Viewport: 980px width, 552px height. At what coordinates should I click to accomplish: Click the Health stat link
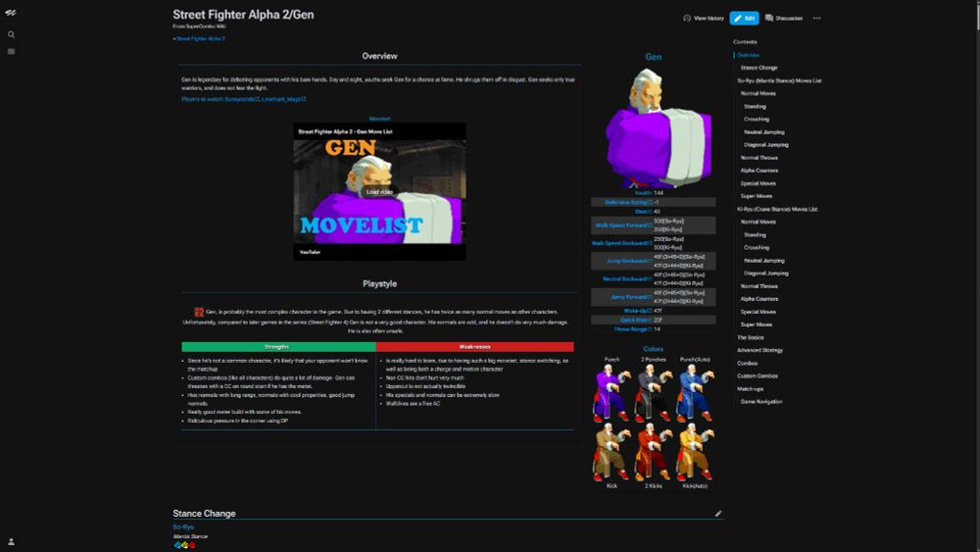pyautogui.click(x=643, y=193)
